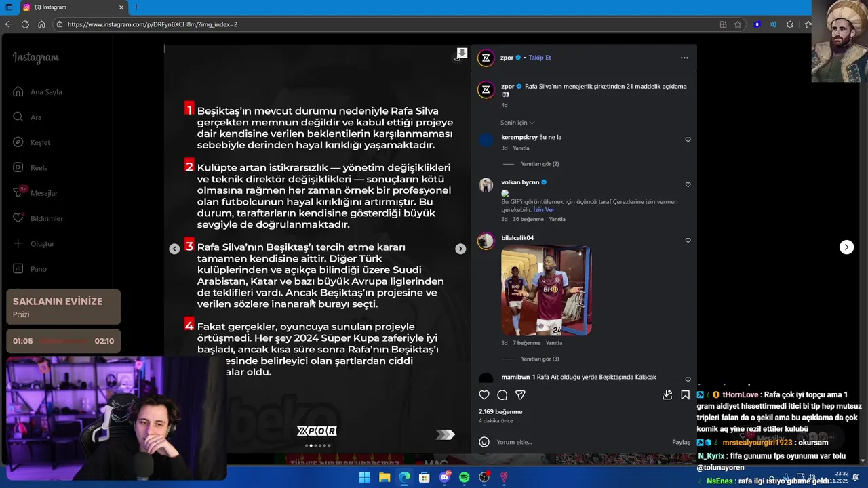868x488 pixels.
Task: Show Bildirimler notifications
Action: tap(38, 218)
